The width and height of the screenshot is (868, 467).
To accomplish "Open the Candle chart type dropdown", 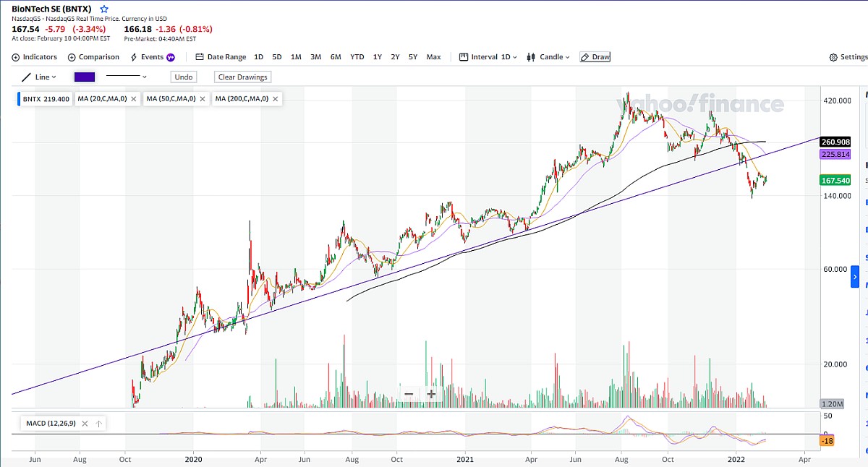I will click(551, 56).
